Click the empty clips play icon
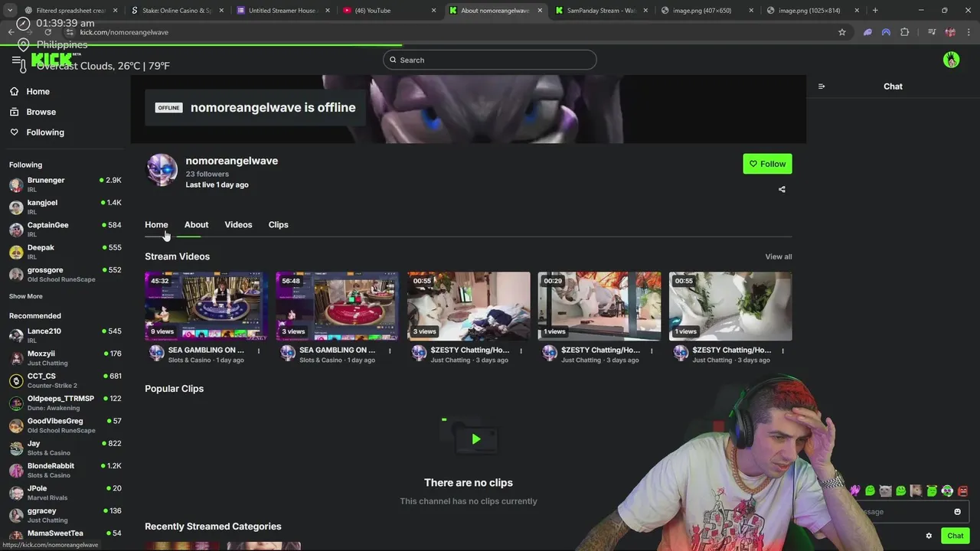Screen dimensions: 980x551 click(x=475, y=439)
